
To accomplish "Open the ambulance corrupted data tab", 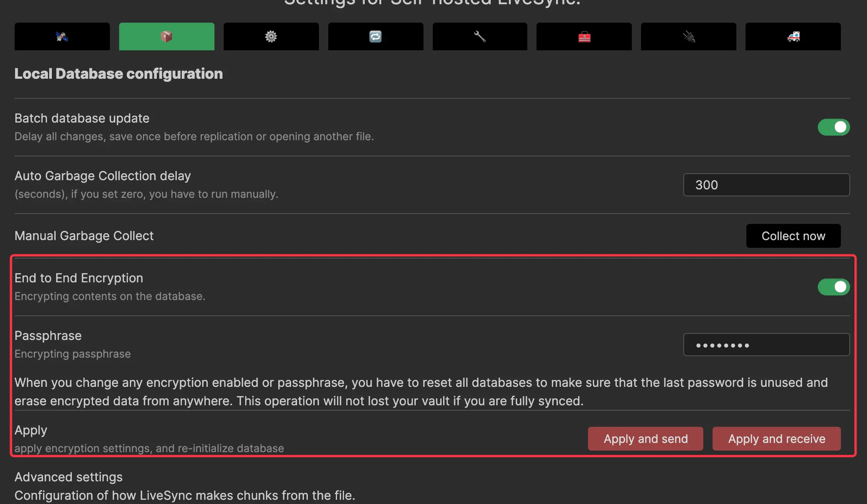I will point(793,36).
